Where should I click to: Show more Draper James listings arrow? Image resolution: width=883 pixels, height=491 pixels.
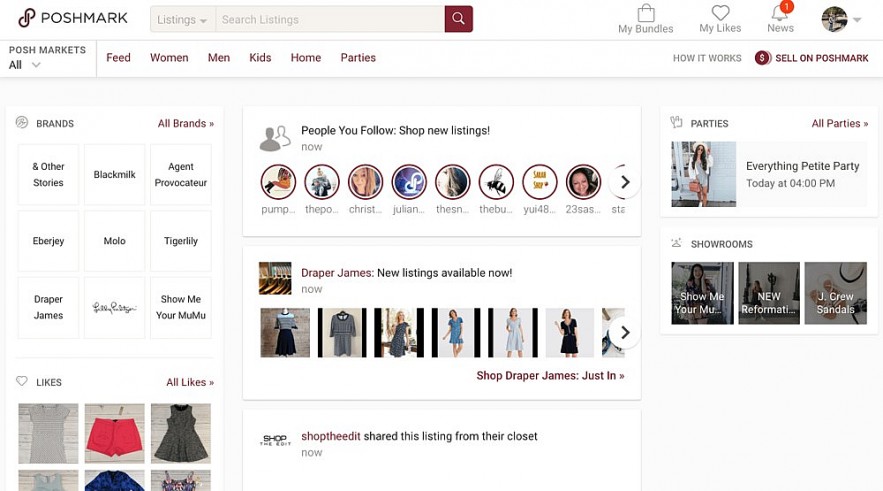(x=624, y=332)
